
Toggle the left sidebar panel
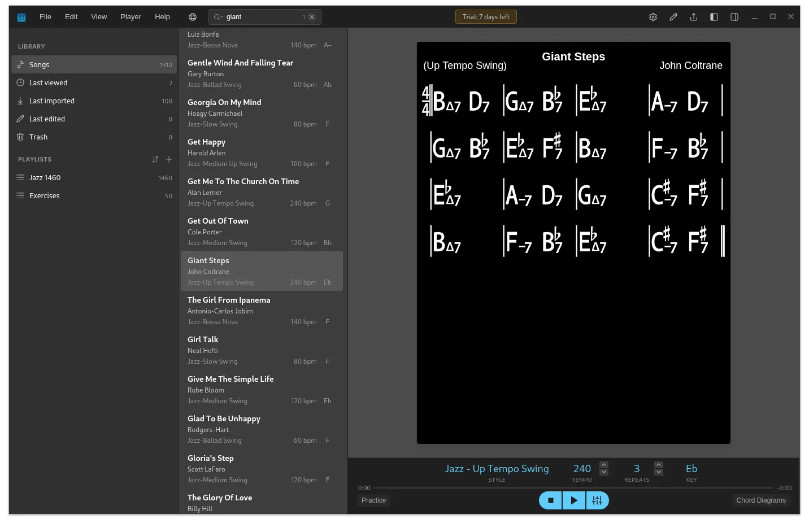(714, 17)
